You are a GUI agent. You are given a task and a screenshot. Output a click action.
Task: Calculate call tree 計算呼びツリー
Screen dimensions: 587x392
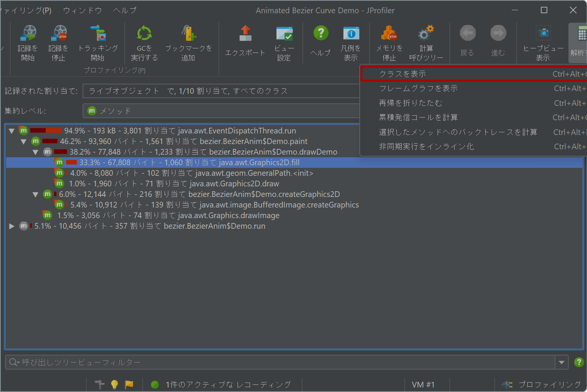(x=426, y=43)
